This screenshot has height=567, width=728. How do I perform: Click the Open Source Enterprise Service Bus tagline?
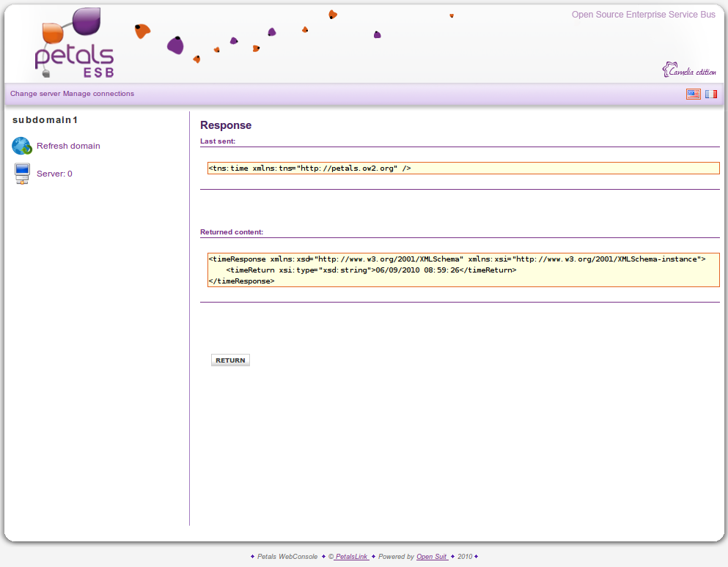[643, 15]
